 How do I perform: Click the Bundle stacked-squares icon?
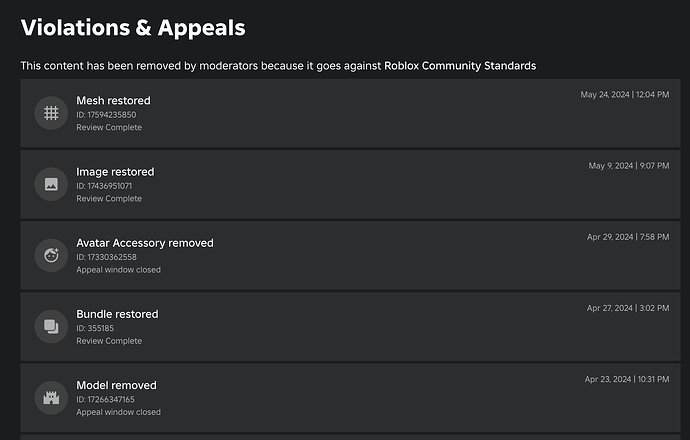51,326
